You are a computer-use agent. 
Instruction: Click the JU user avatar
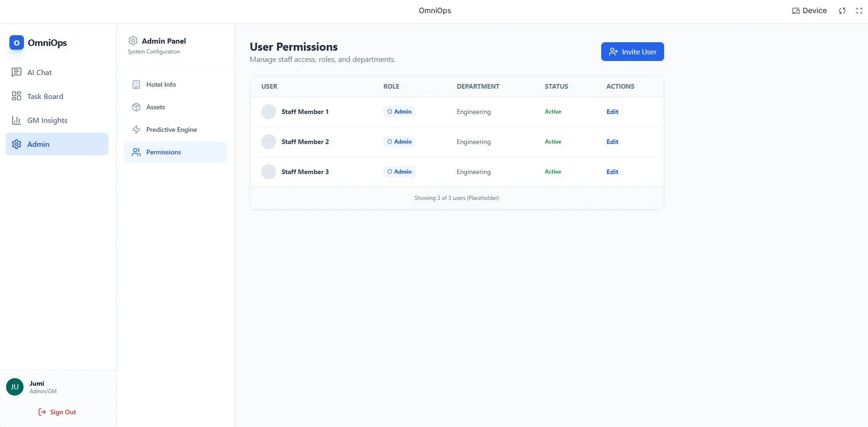[x=15, y=387]
